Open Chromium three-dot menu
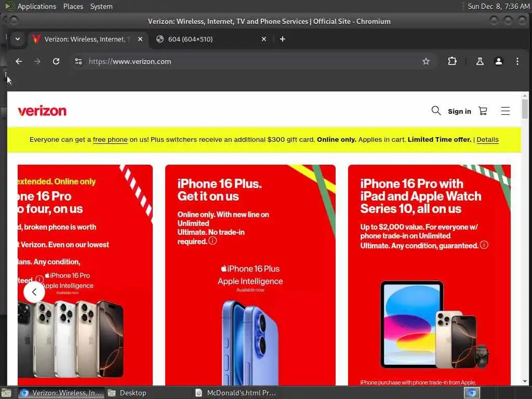532x399 pixels. 517,61
